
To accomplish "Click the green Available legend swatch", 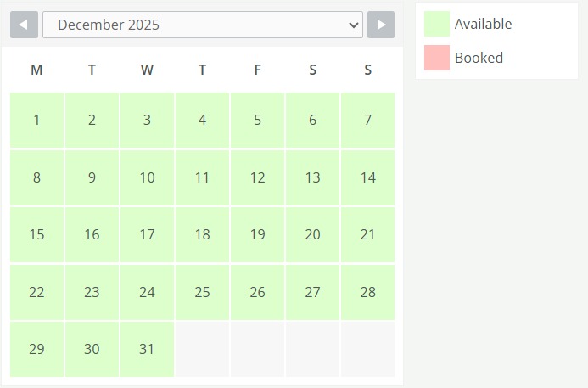I will click(437, 24).
